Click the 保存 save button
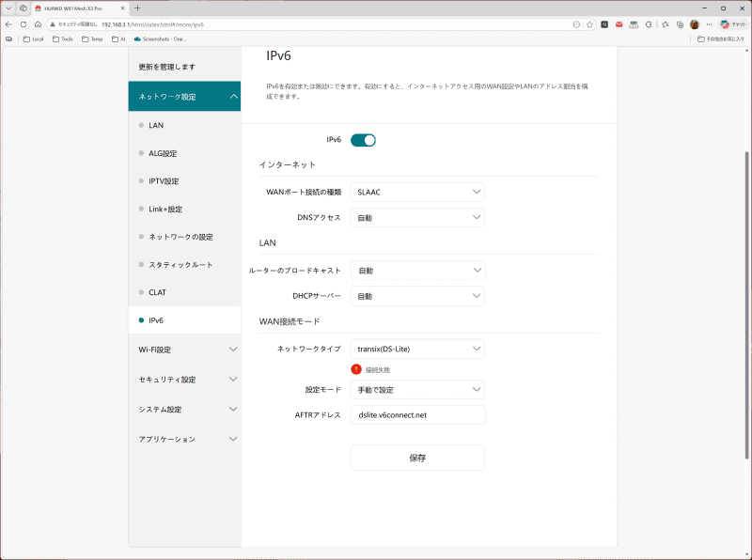The width and height of the screenshot is (752, 560). 417,458
